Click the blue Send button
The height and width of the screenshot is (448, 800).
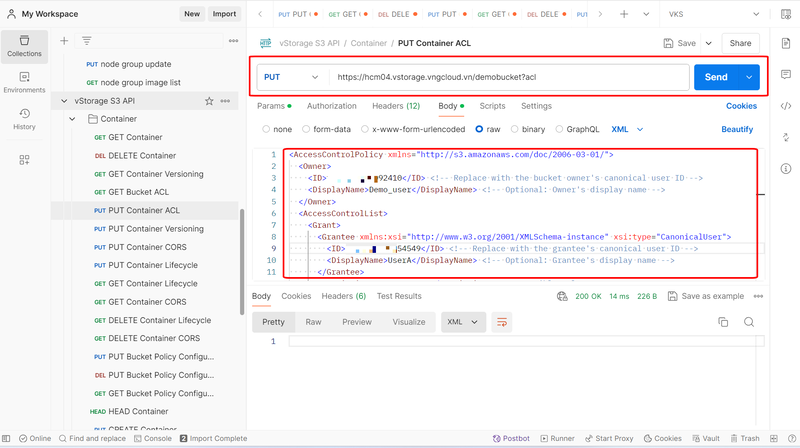tap(716, 77)
